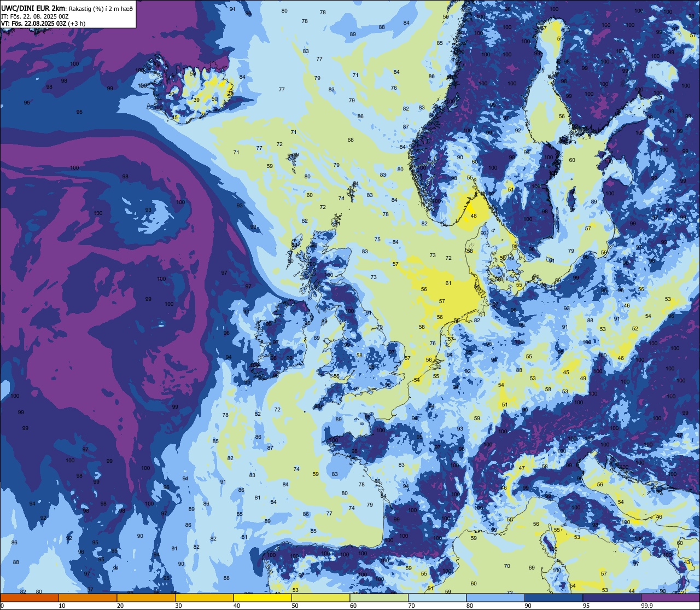Pick the 60–70 pale green legend band
This screenshot has width=700, height=610.
coord(378,597)
